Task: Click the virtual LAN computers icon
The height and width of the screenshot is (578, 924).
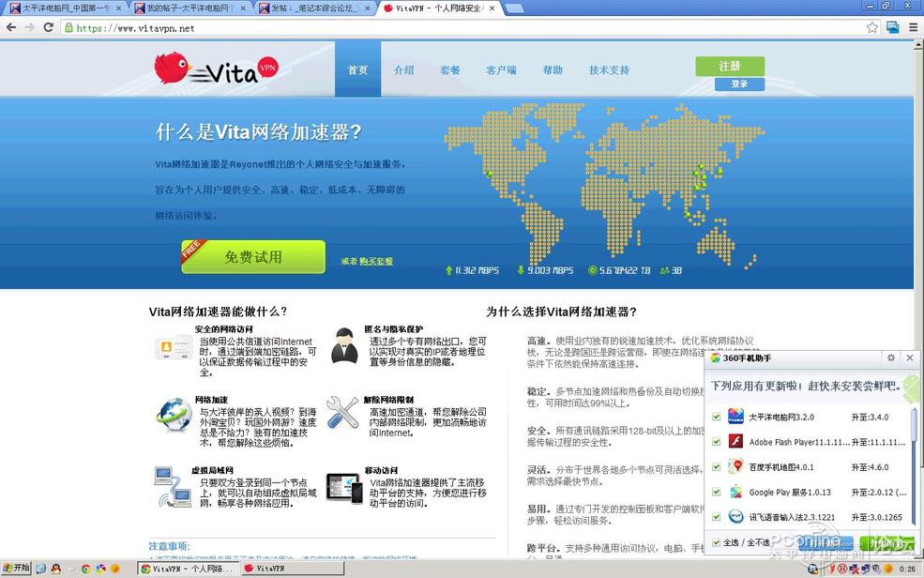Action: (x=173, y=487)
